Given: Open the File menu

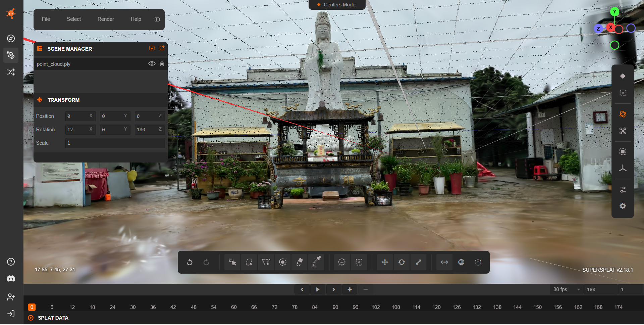Looking at the screenshot, I should point(46,19).
